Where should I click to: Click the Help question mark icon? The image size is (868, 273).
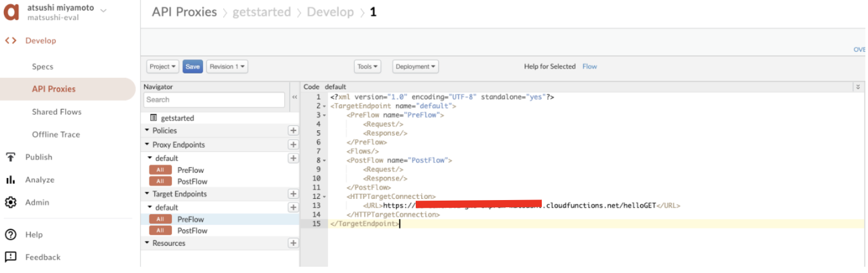coord(11,234)
